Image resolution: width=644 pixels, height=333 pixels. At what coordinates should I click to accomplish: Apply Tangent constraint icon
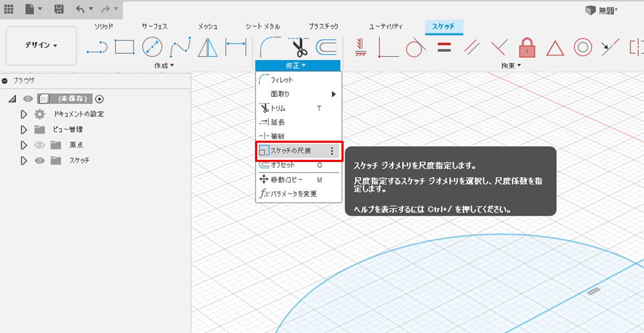416,47
